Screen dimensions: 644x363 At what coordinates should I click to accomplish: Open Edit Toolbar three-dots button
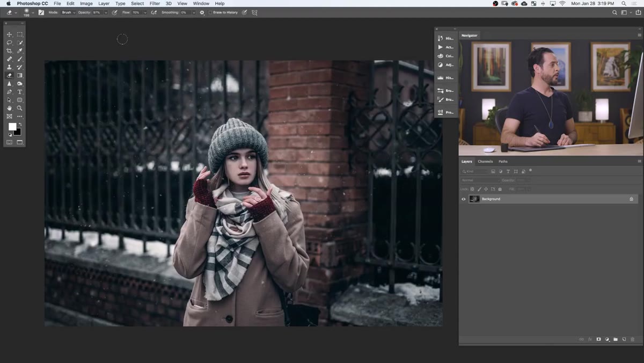tap(20, 116)
